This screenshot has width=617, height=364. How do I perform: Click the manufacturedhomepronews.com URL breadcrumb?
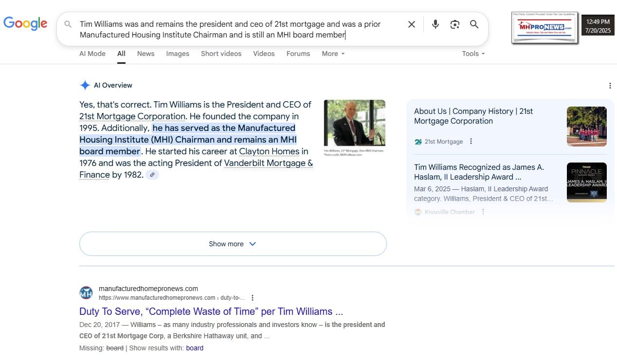pyautogui.click(x=172, y=298)
